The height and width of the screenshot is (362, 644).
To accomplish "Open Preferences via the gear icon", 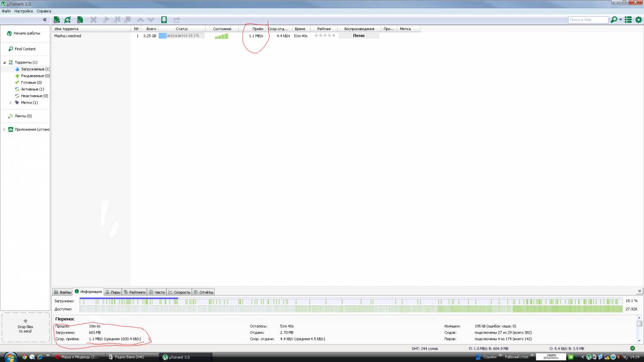I will tap(638, 20).
